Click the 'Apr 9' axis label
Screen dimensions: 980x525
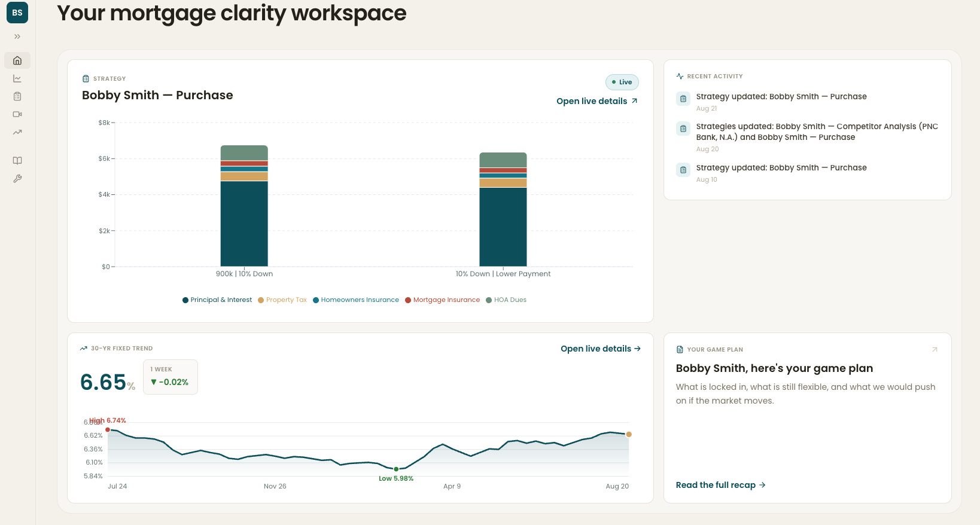[x=452, y=486]
